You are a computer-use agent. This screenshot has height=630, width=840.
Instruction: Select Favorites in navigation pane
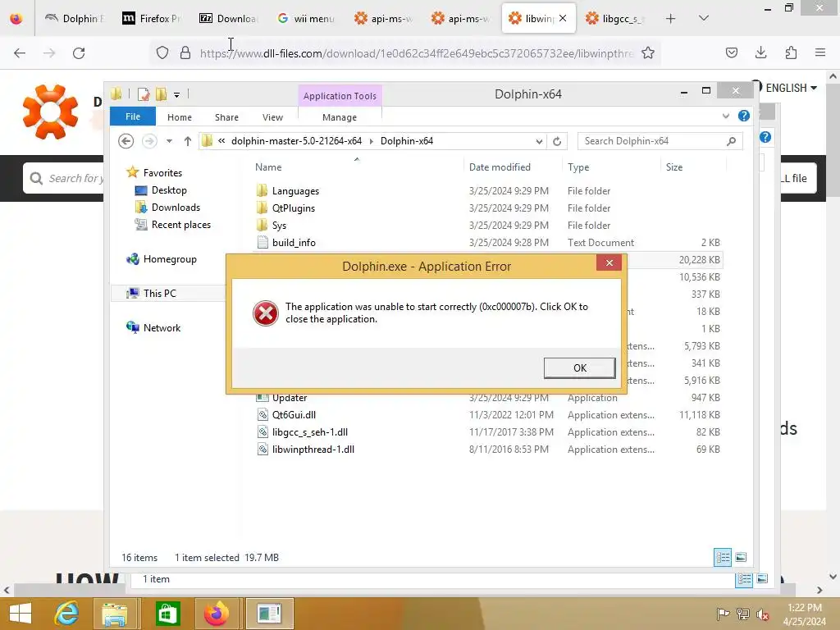point(162,172)
